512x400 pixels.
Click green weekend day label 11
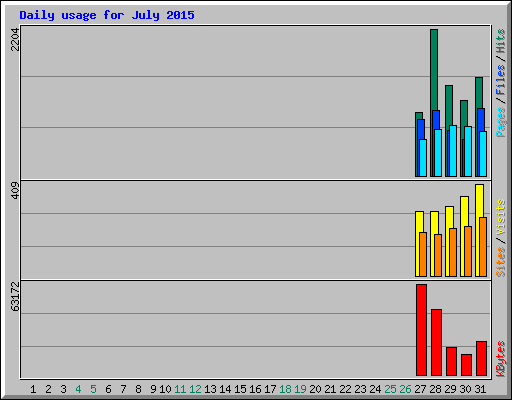(x=180, y=389)
